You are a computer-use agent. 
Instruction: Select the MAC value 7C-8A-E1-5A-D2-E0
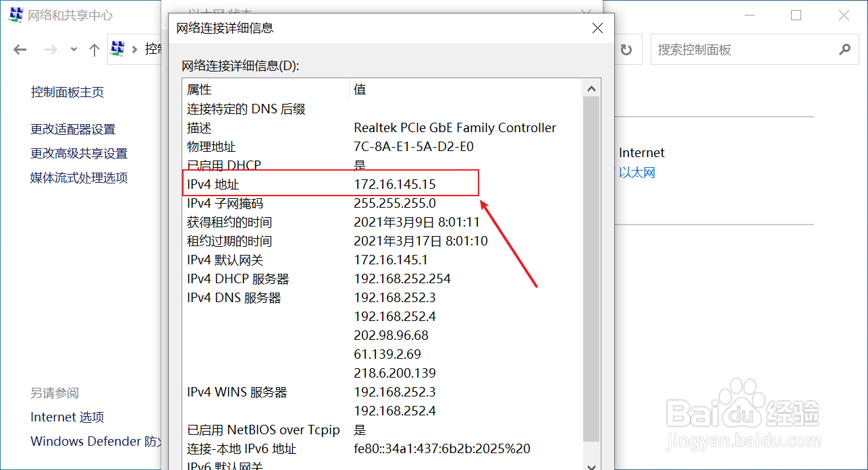pyautogui.click(x=414, y=146)
